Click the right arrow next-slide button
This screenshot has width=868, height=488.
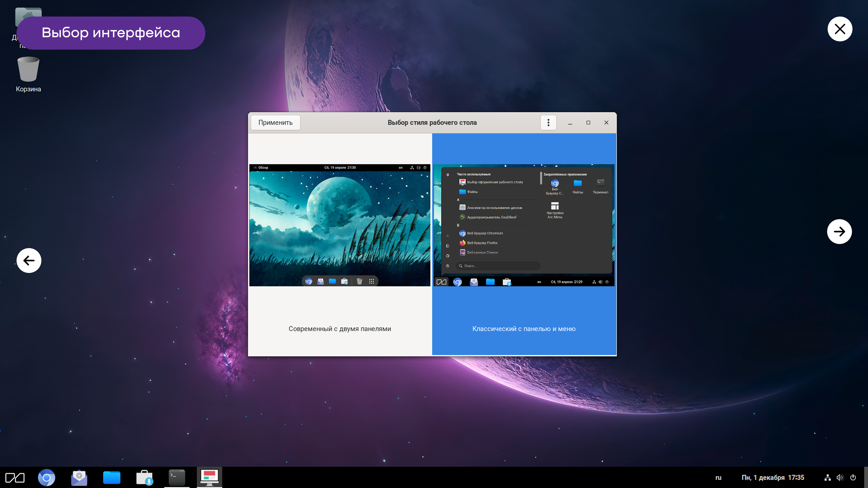[x=839, y=231]
